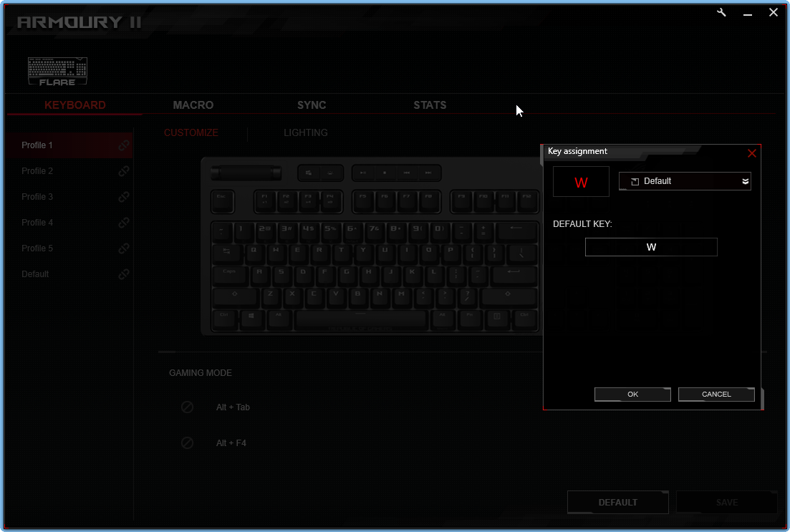Click the Windows key on the keyboard image
790x532 pixels.
click(x=251, y=315)
